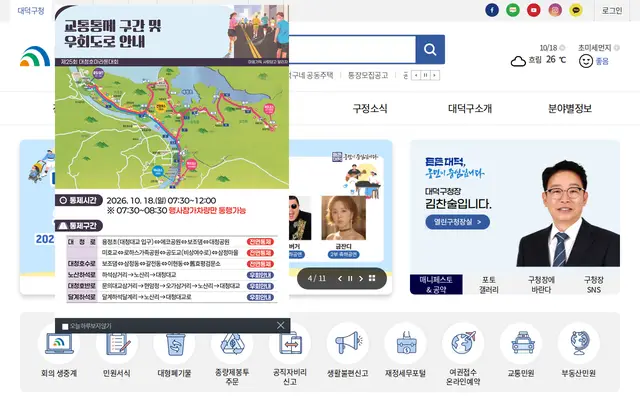Open 종량제봉투 주문 quick icon
The height and width of the screenshot is (400, 640).
click(232, 344)
